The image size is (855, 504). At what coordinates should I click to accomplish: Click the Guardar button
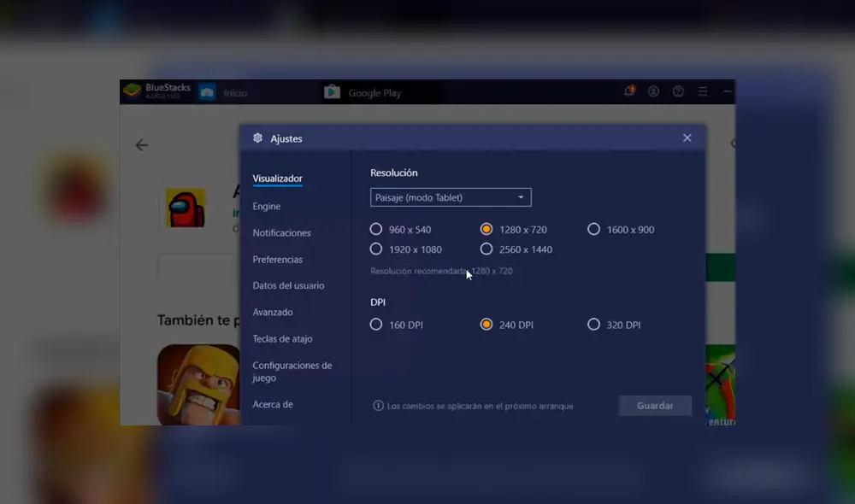(655, 405)
